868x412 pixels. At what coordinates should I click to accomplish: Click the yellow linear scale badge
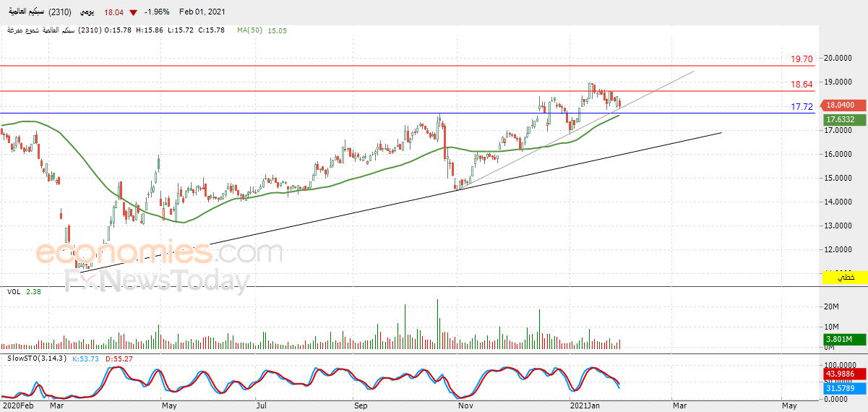pyautogui.click(x=845, y=278)
